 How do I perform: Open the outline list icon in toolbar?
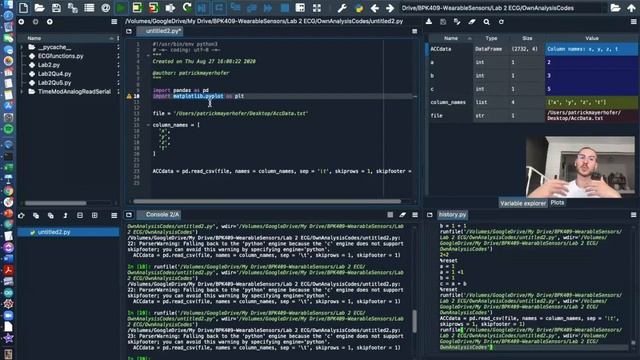click(89, 8)
